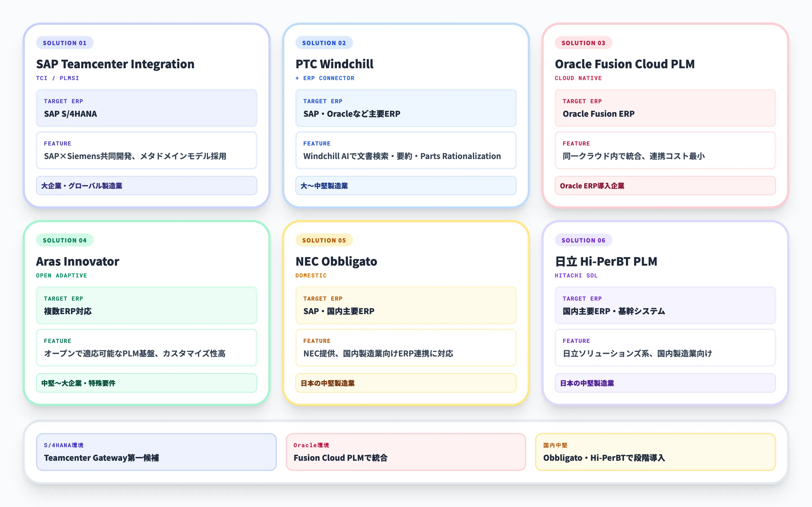Choose the Teamcenter Gateway第一候補 recommendation card

(156, 452)
